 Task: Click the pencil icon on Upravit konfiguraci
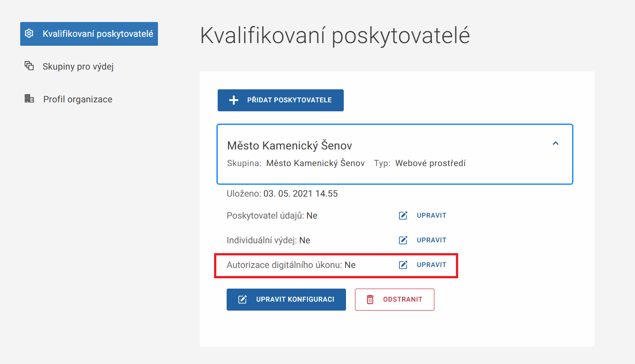point(243,299)
